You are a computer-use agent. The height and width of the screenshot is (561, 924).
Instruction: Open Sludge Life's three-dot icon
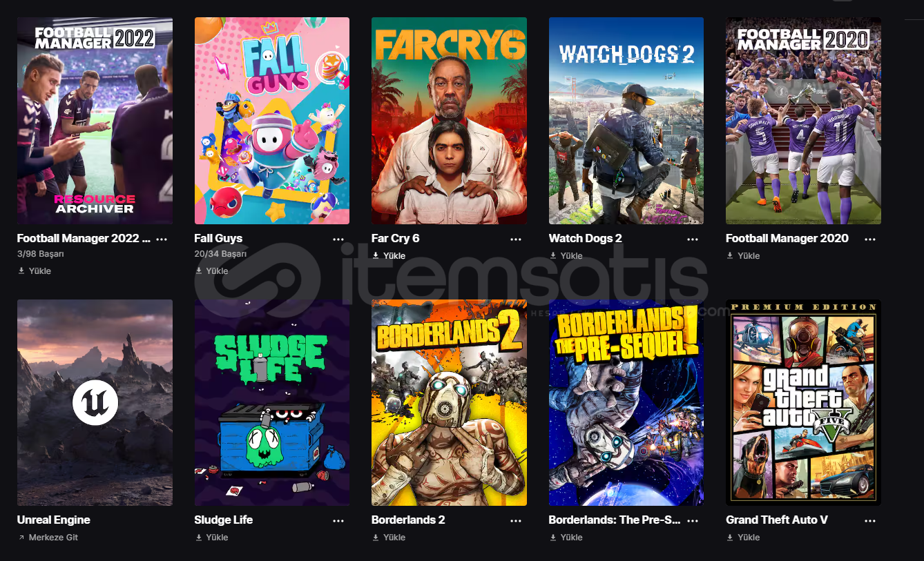[x=338, y=520]
